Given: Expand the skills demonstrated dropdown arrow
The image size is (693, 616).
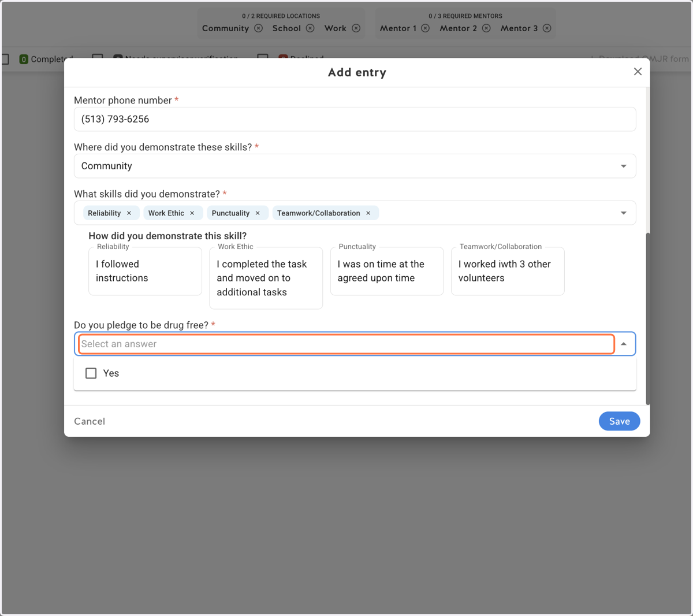Looking at the screenshot, I should pos(624,213).
